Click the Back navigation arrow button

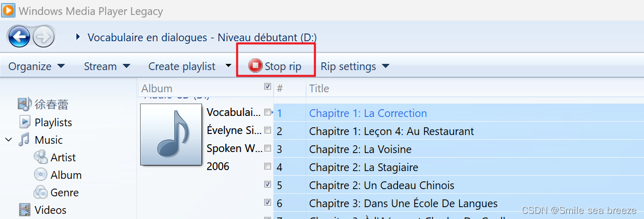point(20,37)
